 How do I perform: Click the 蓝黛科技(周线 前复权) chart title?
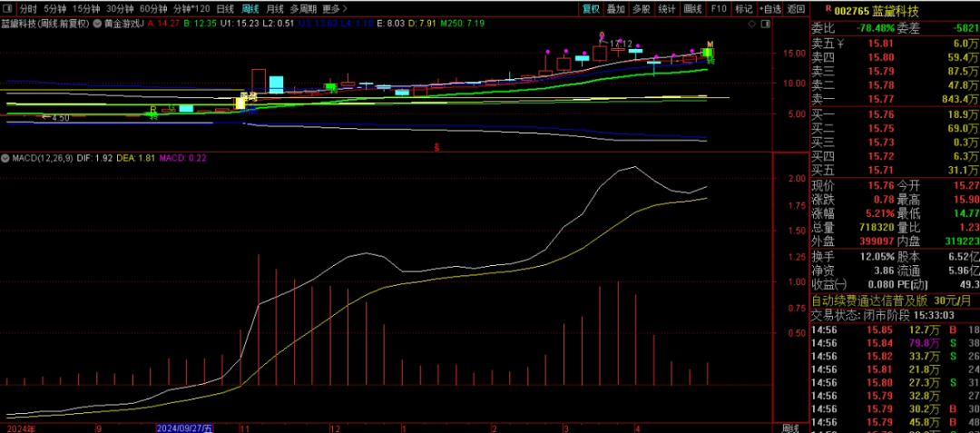45,24
